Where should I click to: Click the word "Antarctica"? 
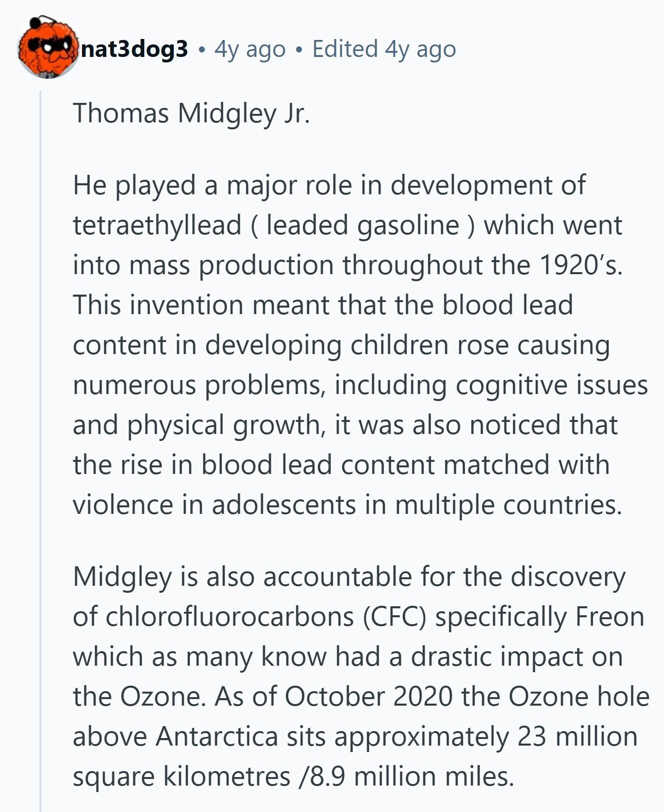[217, 737]
